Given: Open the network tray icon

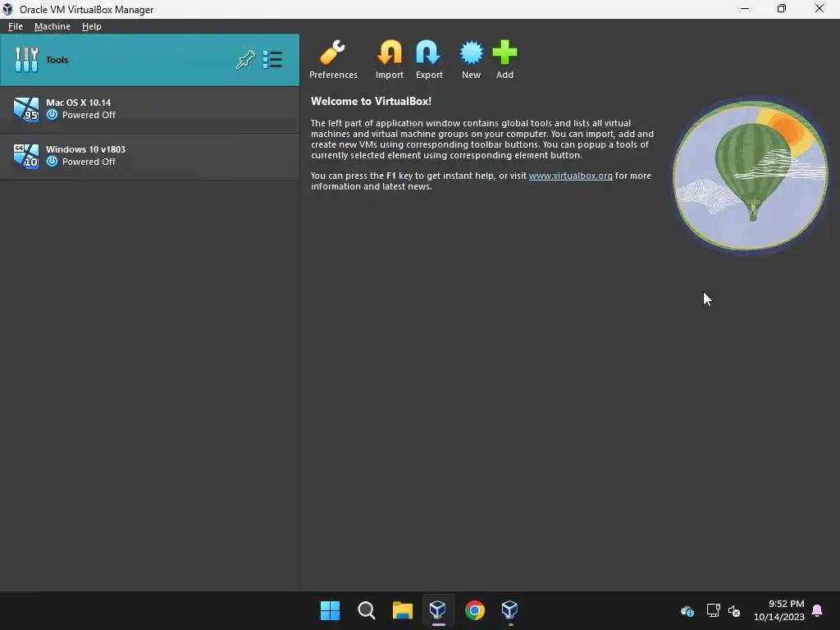Looking at the screenshot, I should click(x=713, y=610).
